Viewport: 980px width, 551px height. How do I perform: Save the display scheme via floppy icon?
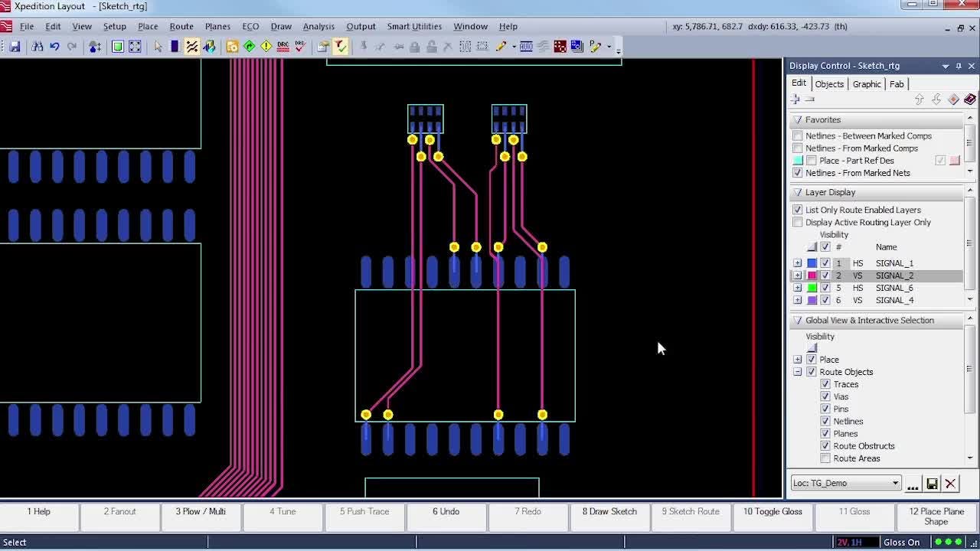click(932, 484)
